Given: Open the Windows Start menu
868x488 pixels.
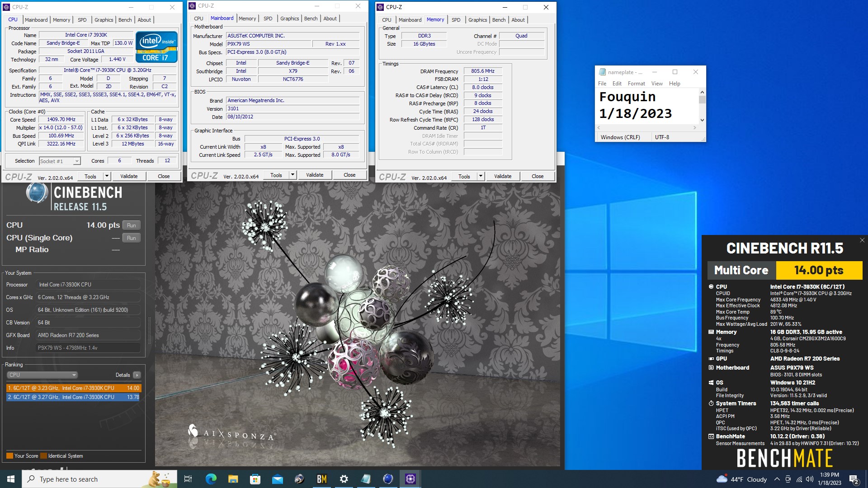Looking at the screenshot, I should [11, 479].
